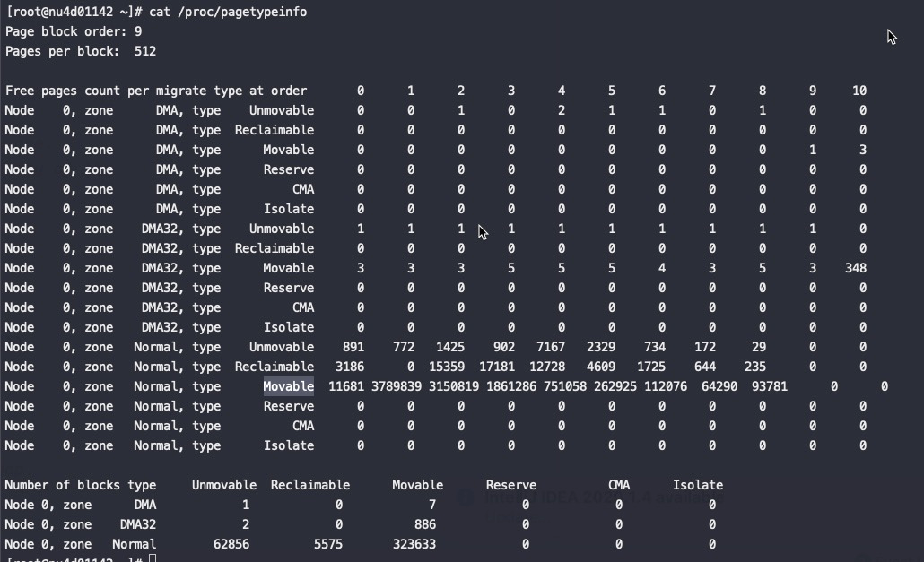Click the Pages per block value 512
Image resolution: width=924 pixels, height=562 pixels.
pos(145,51)
